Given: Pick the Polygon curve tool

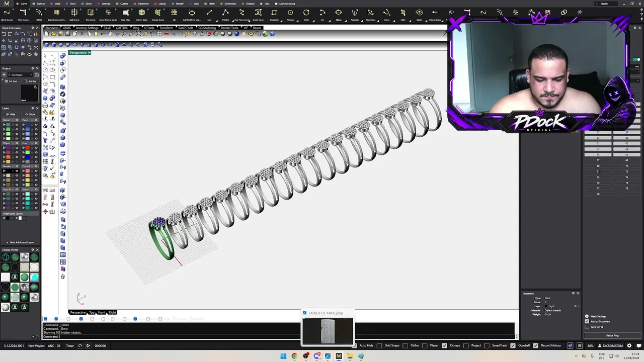Looking at the screenshot, I should 290,15.
